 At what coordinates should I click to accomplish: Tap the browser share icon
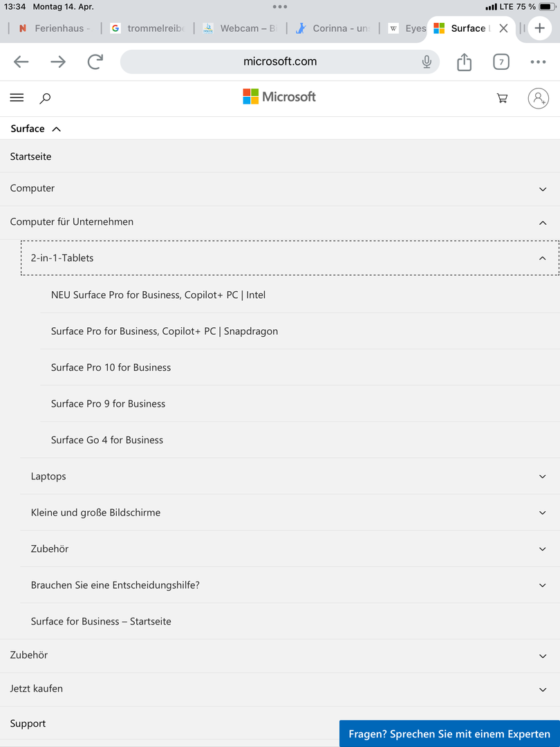coord(464,62)
